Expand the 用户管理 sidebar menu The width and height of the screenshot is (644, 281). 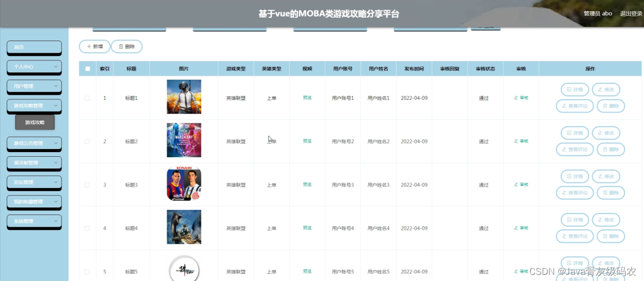pyautogui.click(x=34, y=86)
